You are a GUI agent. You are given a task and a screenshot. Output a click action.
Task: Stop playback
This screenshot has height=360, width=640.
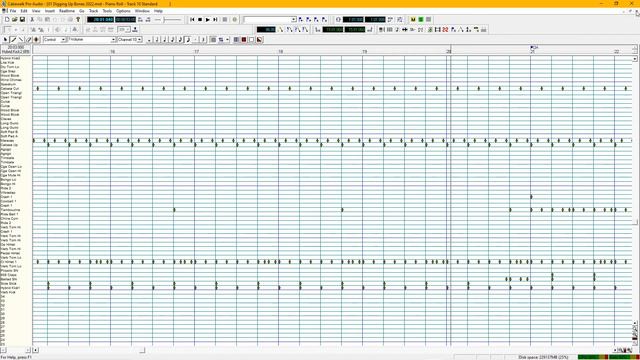click(200, 20)
